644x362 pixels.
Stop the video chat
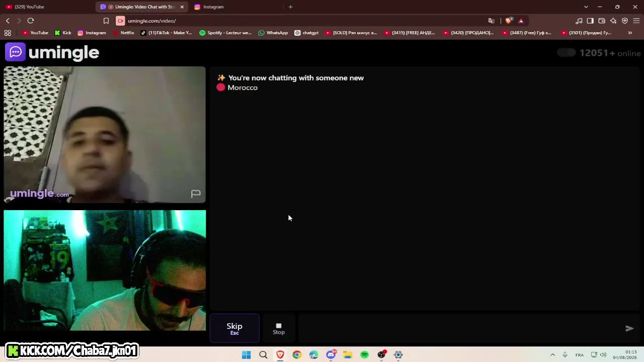point(279,328)
